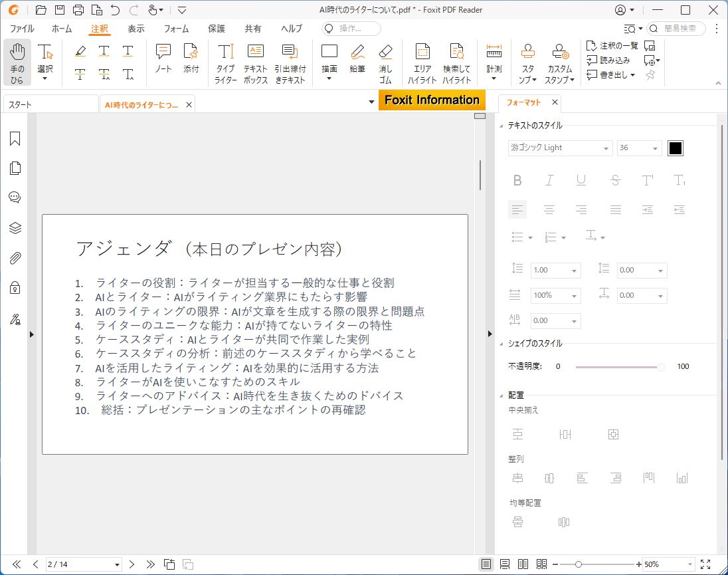Open the attachments panel from the sidebar
The image size is (728, 575).
[15, 258]
